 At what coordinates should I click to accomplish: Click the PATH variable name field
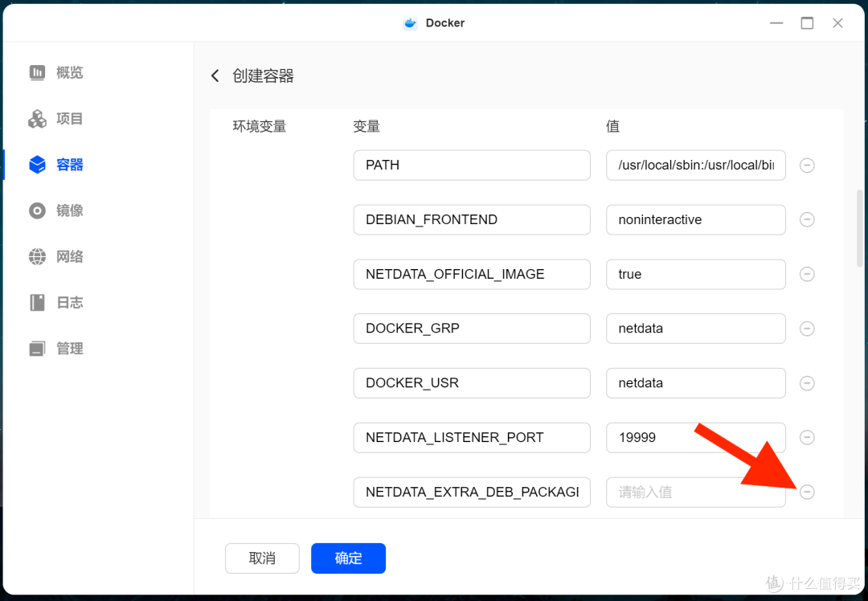pyautogui.click(x=472, y=165)
